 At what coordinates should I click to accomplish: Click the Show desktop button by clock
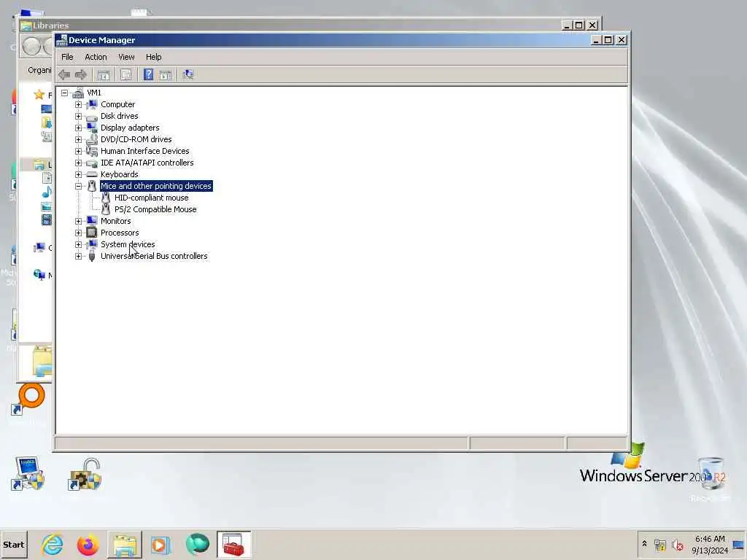pos(739,545)
